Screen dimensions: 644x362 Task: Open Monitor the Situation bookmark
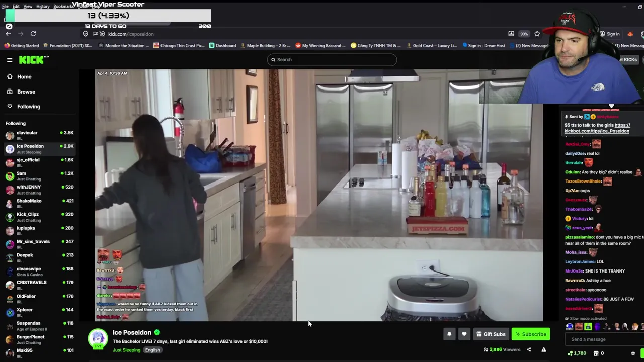tap(123, 46)
